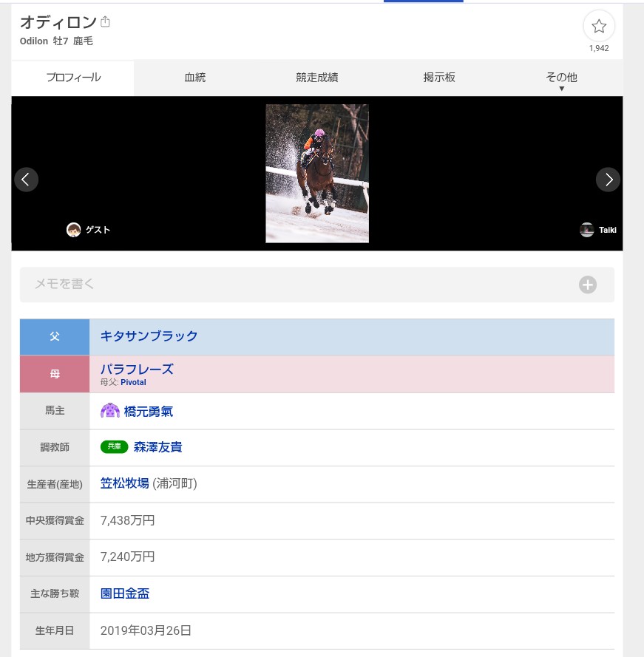Viewport: 644px width, 657px height.
Task: Toggle the favorite star button
Action: 598,27
